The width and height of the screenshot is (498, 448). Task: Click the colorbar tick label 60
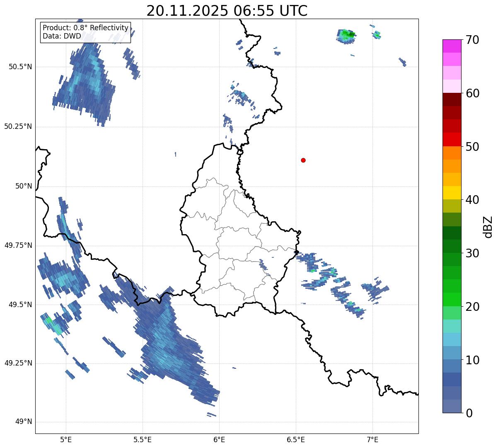[x=472, y=93]
